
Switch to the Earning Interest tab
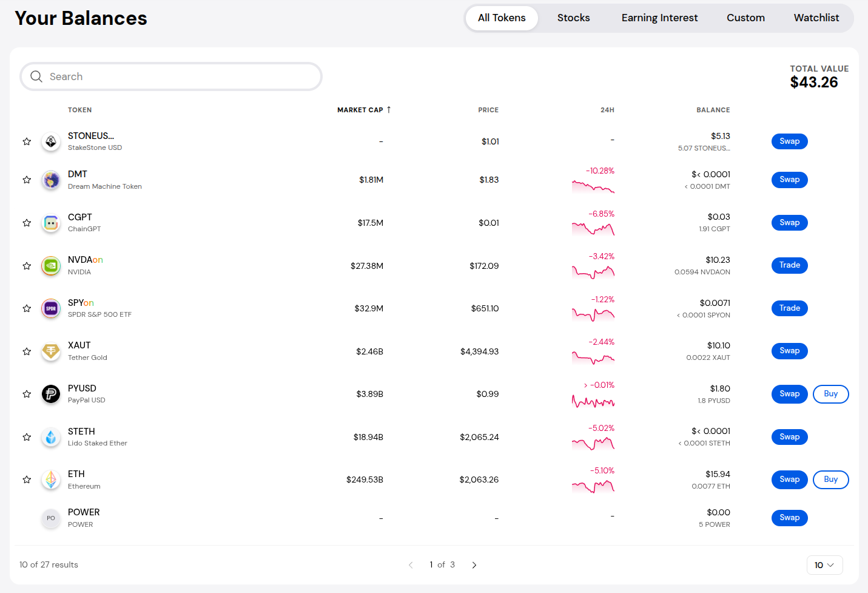[x=659, y=18]
